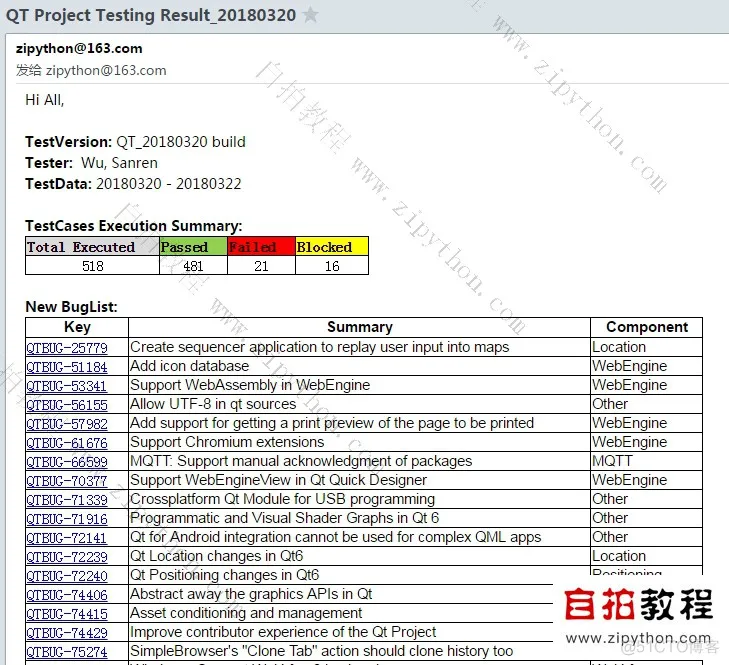The width and height of the screenshot is (729, 665).
Task: Open bug link QTBUG-53341
Action: 66,386
